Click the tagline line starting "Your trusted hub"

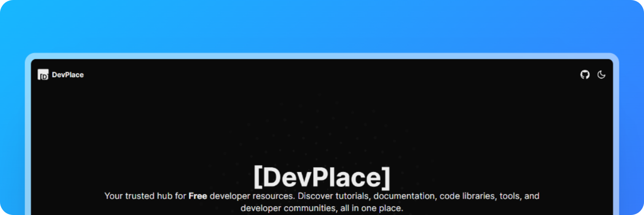pos(322,197)
